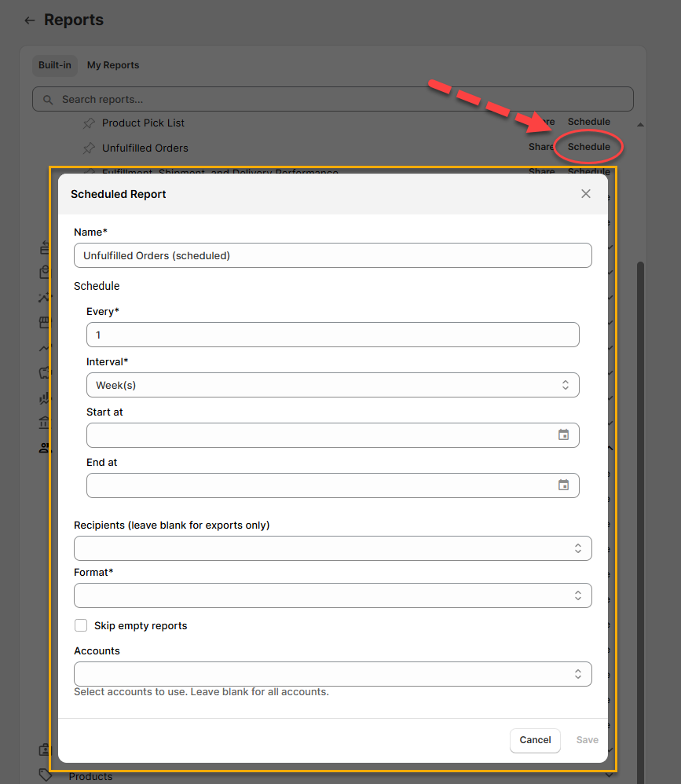The height and width of the screenshot is (784, 681).
Task: Click the tag icon beside Products
Action: click(x=46, y=775)
